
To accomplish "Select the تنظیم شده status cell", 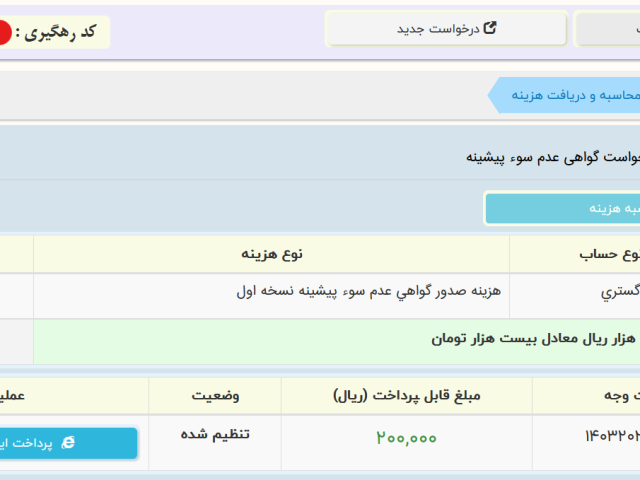I will point(215,435).
